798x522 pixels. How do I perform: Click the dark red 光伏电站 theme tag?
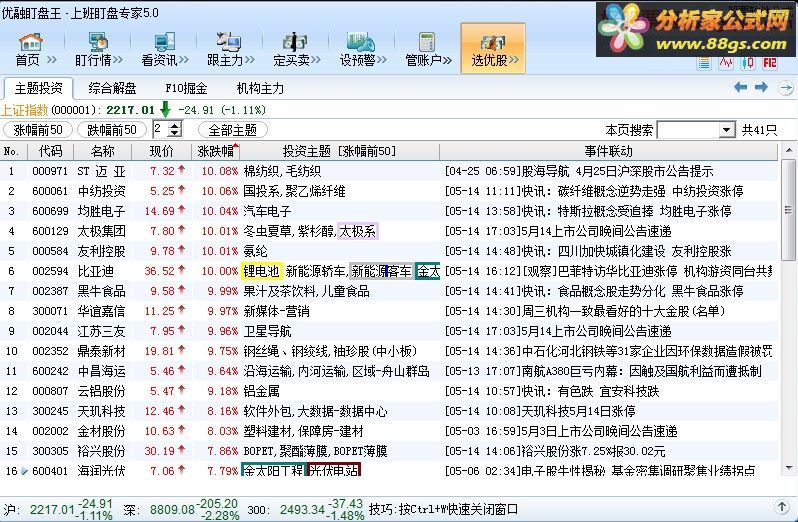point(334,470)
